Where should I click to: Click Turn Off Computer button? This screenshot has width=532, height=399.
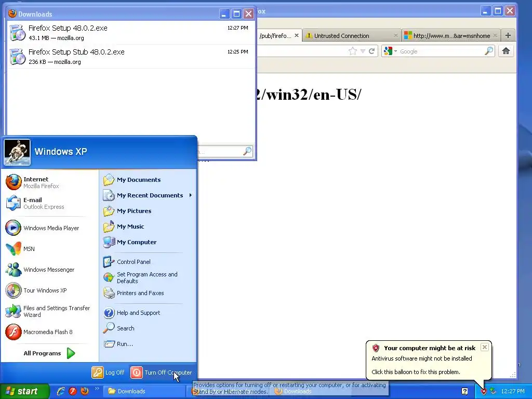[x=162, y=372]
